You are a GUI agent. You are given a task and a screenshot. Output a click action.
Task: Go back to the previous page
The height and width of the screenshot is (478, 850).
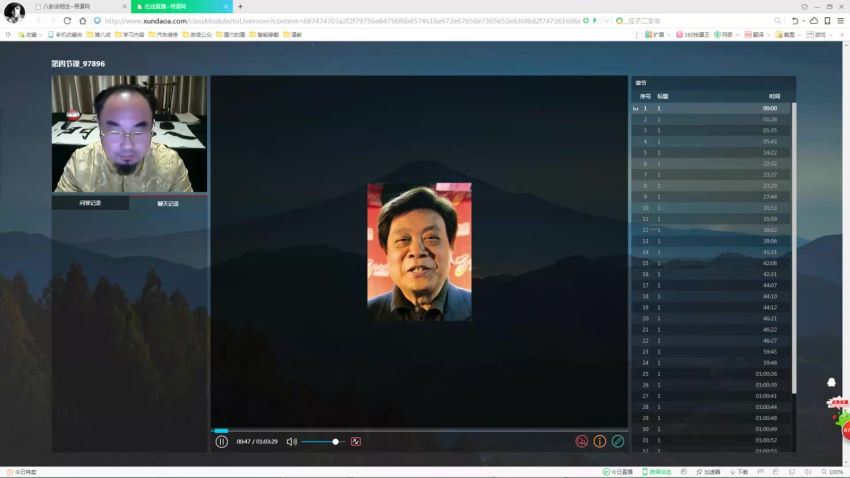coord(38,21)
